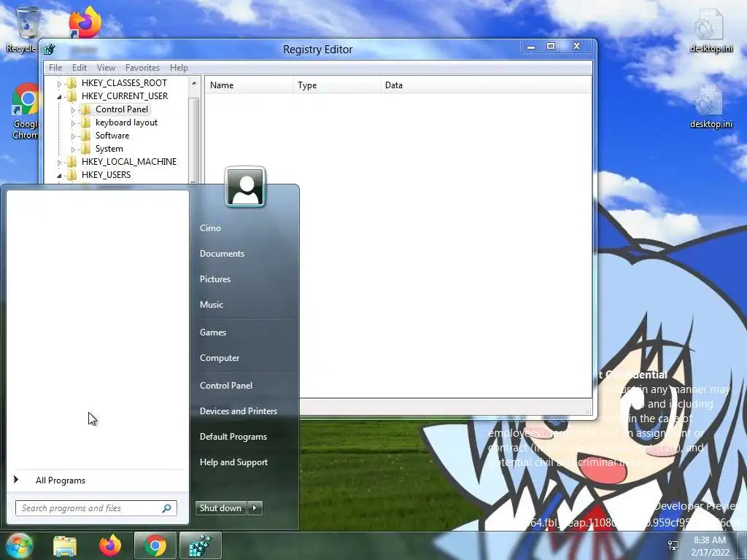Select the Control Panel registry key label
The height and width of the screenshot is (560, 747).
pyautogui.click(x=122, y=109)
